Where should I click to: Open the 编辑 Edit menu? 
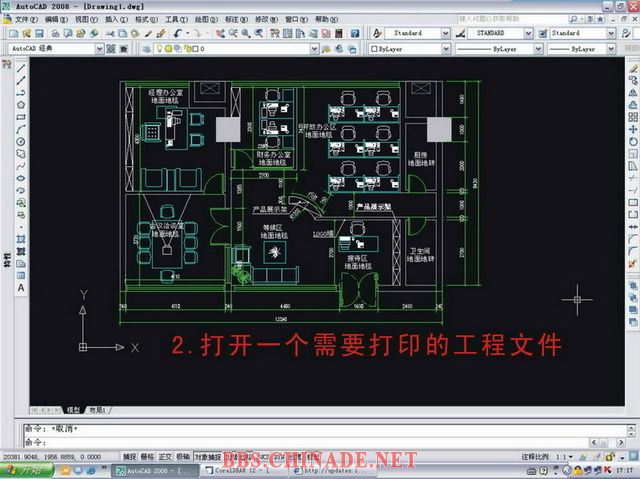(x=56, y=19)
